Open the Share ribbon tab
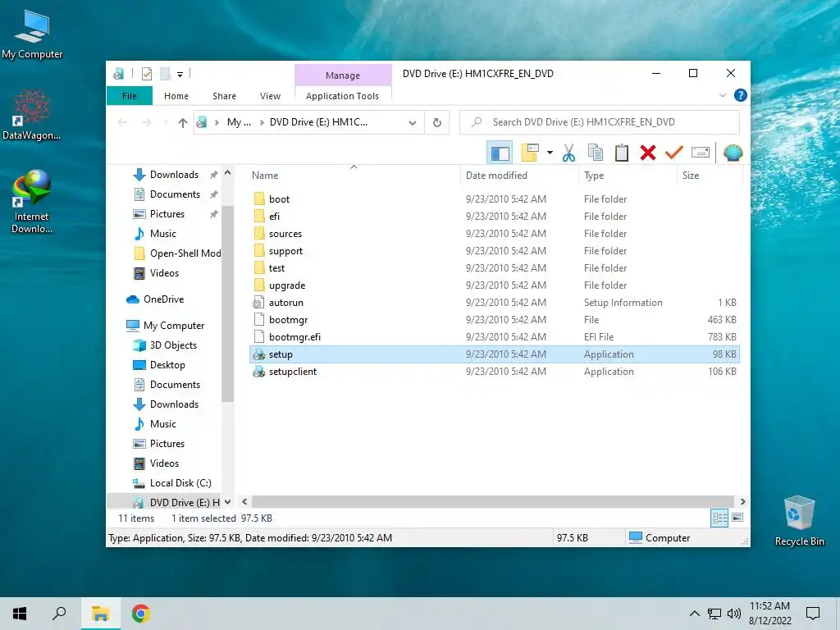Screen dimensions: 840x630 point(224,96)
